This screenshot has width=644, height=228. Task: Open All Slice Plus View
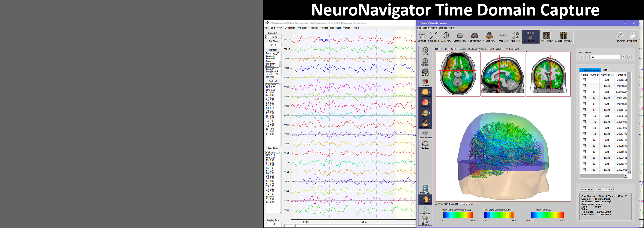point(563,37)
